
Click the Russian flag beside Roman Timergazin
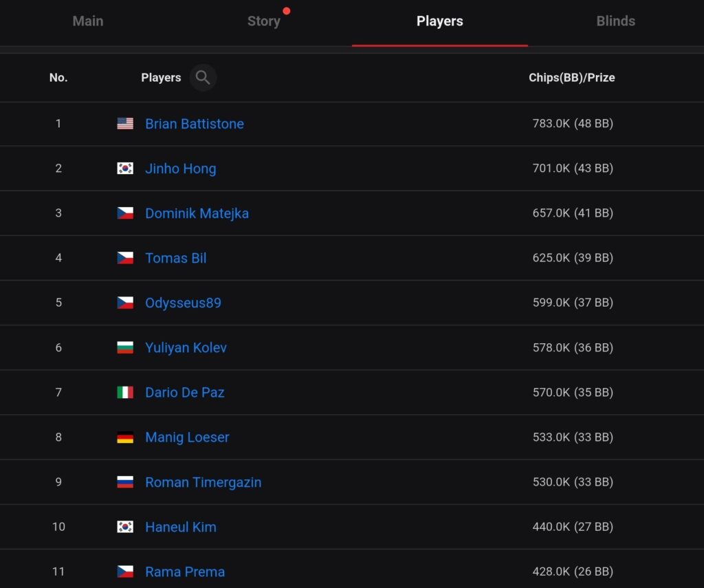[125, 482]
